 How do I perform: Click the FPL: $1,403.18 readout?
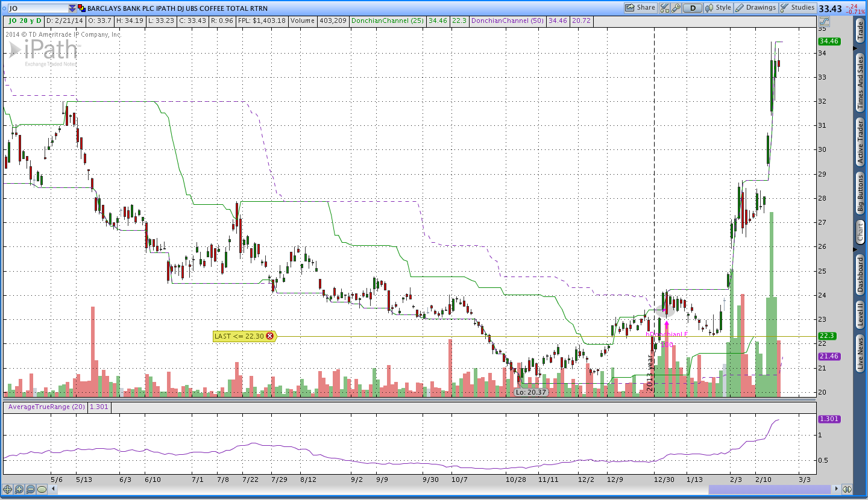point(261,20)
